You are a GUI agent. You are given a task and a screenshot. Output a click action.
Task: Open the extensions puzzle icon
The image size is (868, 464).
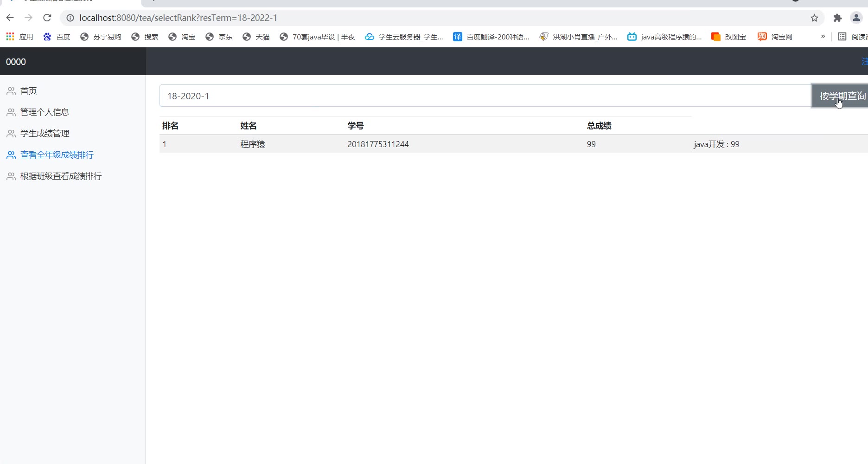click(x=837, y=18)
